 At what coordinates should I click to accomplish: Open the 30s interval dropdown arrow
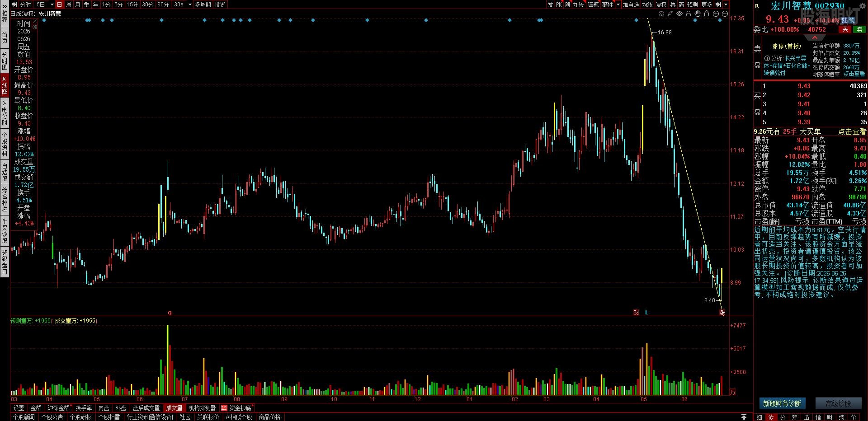pyautogui.click(x=189, y=5)
